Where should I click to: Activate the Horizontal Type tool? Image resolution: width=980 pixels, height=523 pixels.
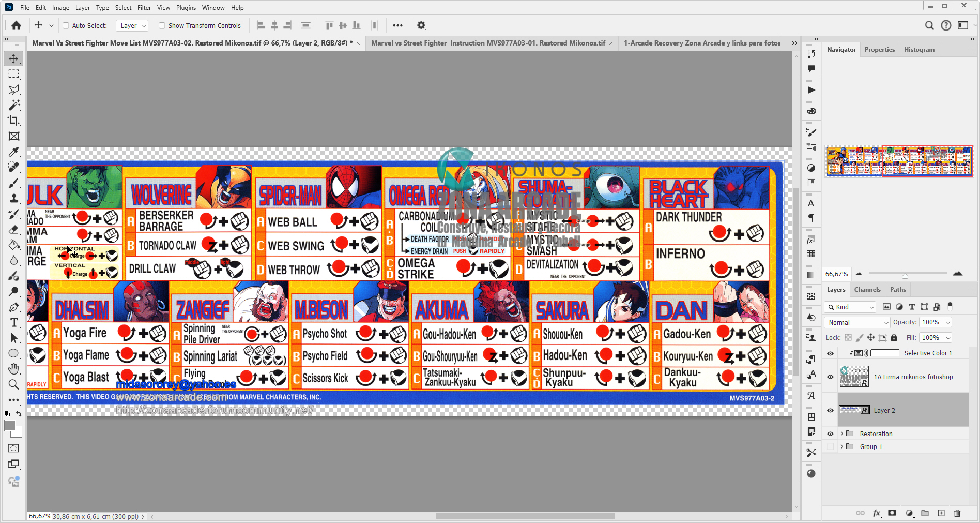[13, 323]
